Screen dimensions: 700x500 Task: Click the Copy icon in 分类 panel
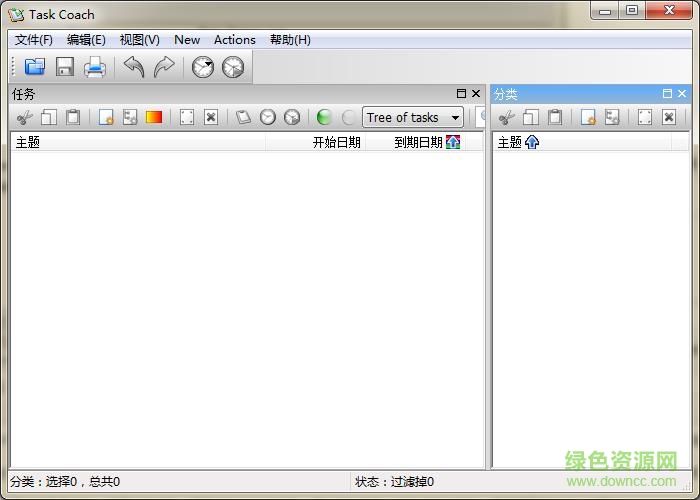[531, 117]
